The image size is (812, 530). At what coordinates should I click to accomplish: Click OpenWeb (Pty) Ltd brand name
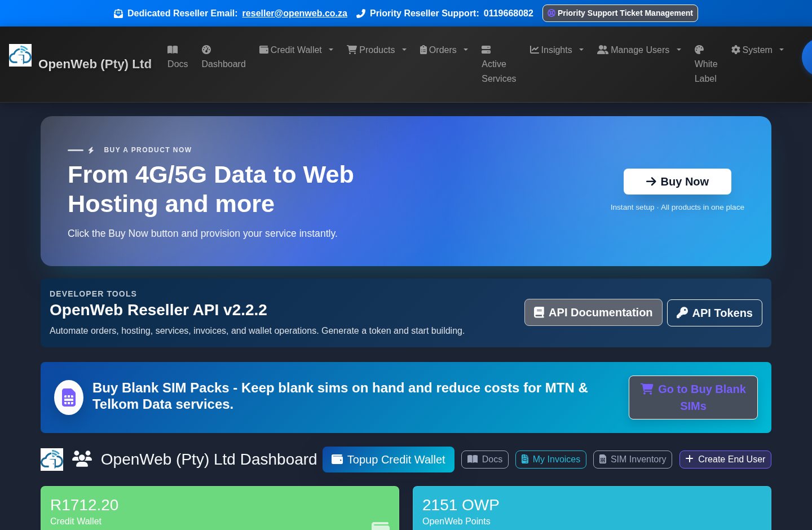(x=95, y=64)
